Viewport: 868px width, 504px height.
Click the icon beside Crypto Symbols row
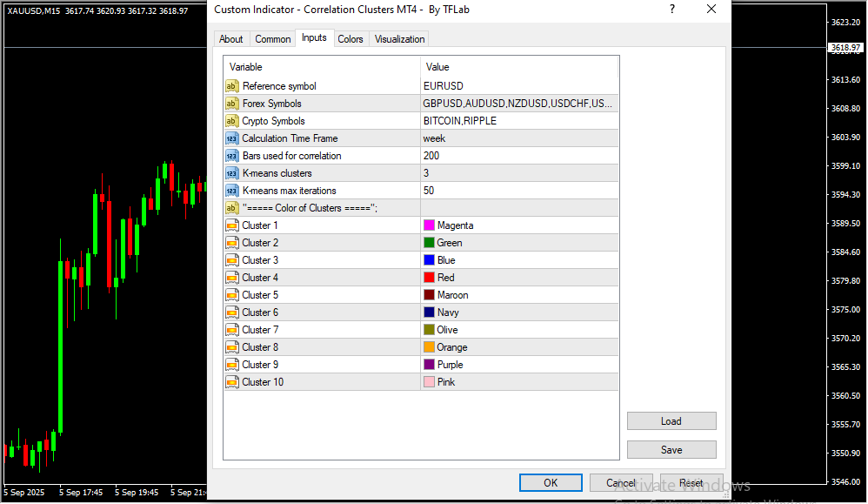point(231,121)
